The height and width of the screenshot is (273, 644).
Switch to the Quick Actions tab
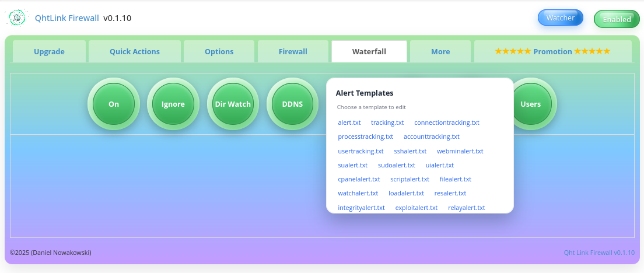pos(134,51)
